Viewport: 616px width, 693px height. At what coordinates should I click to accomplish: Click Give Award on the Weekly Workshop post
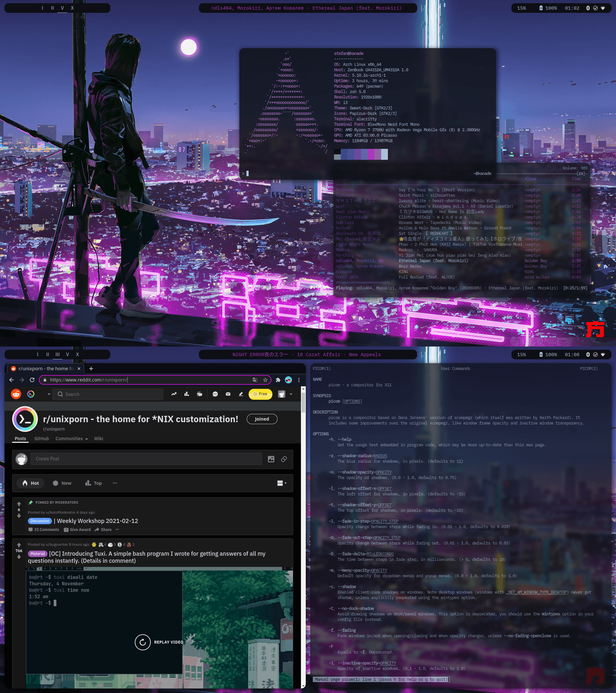[x=77, y=530]
